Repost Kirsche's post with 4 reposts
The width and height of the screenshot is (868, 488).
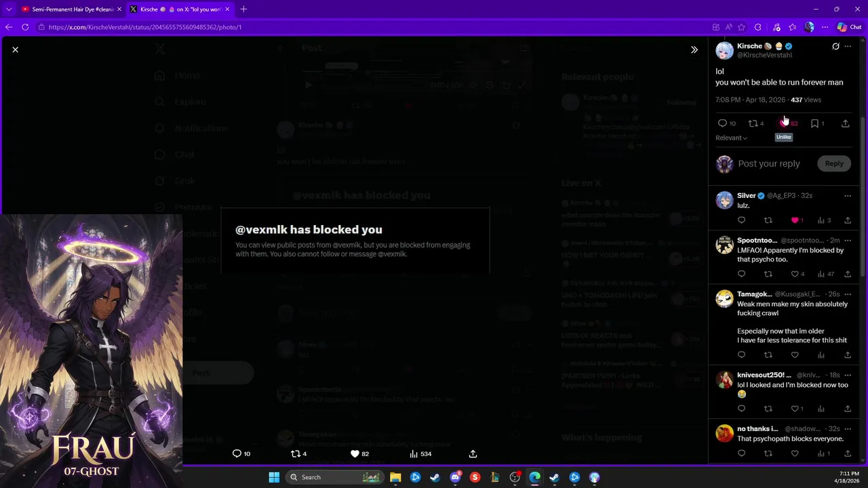[755, 123]
